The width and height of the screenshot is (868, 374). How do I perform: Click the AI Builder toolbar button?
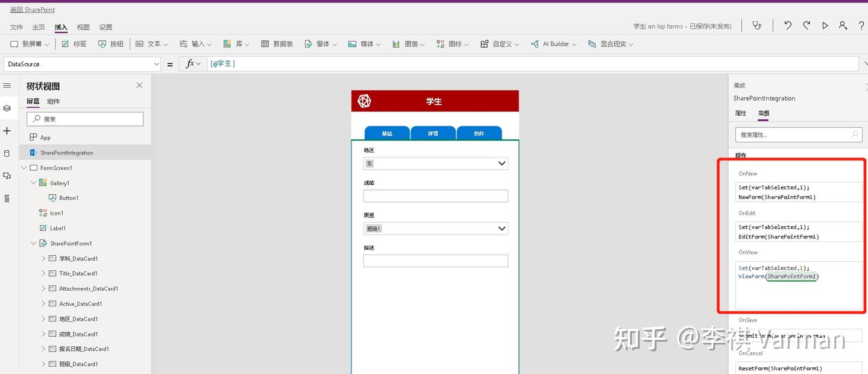click(x=552, y=43)
